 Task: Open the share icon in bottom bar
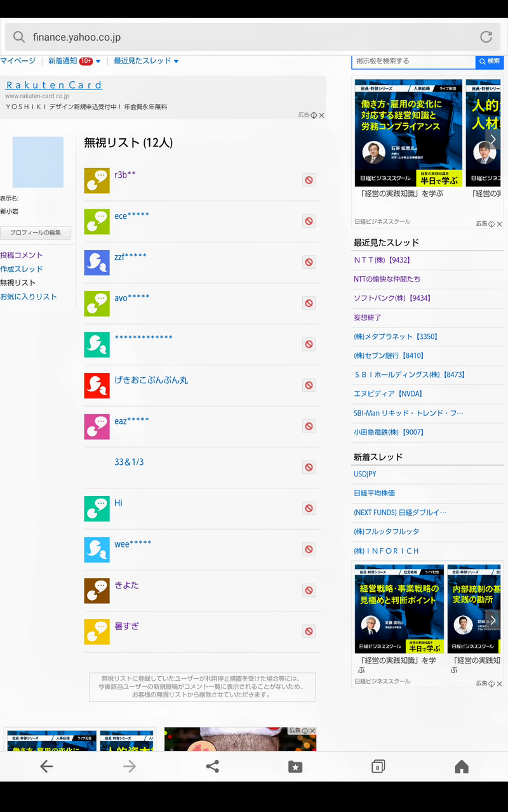point(213,766)
